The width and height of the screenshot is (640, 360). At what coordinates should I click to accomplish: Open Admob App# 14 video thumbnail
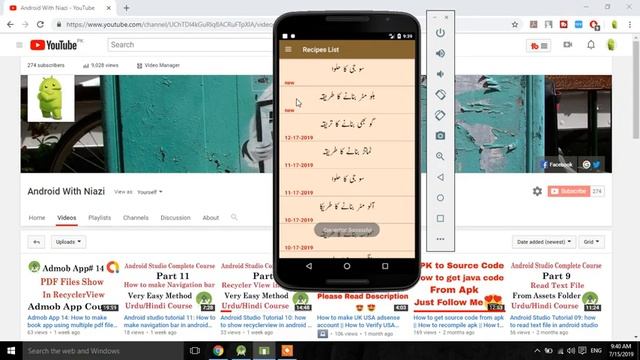pyautogui.click(x=73, y=287)
